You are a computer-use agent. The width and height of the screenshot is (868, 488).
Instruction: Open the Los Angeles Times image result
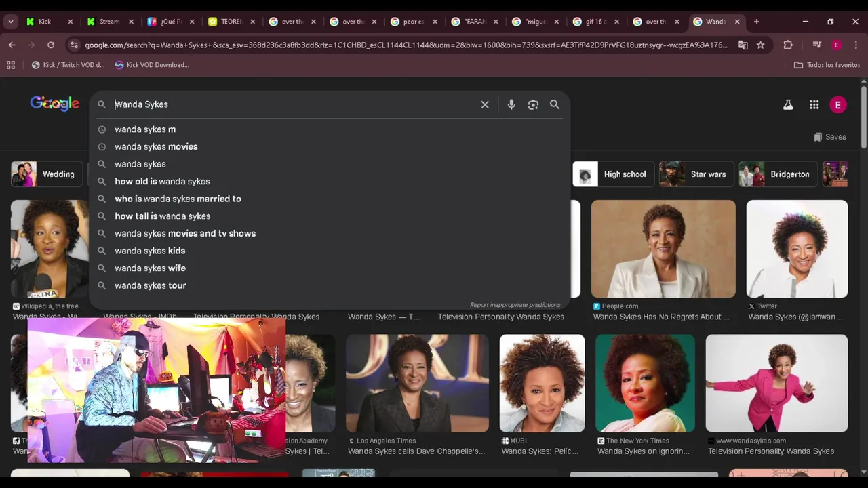click(417, 383)
